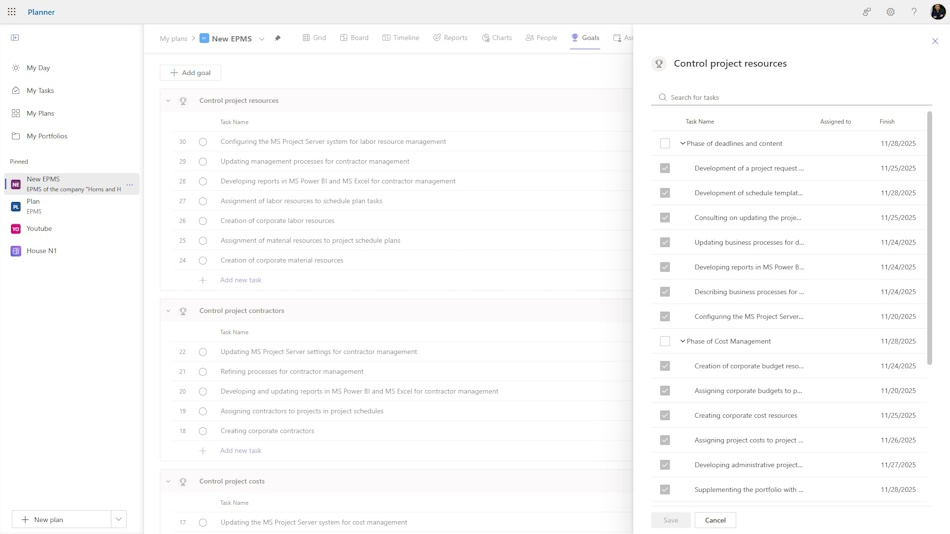Viewport: 950px width, 534px height.
Task: Click the Save button
Action: pos(671,520)
